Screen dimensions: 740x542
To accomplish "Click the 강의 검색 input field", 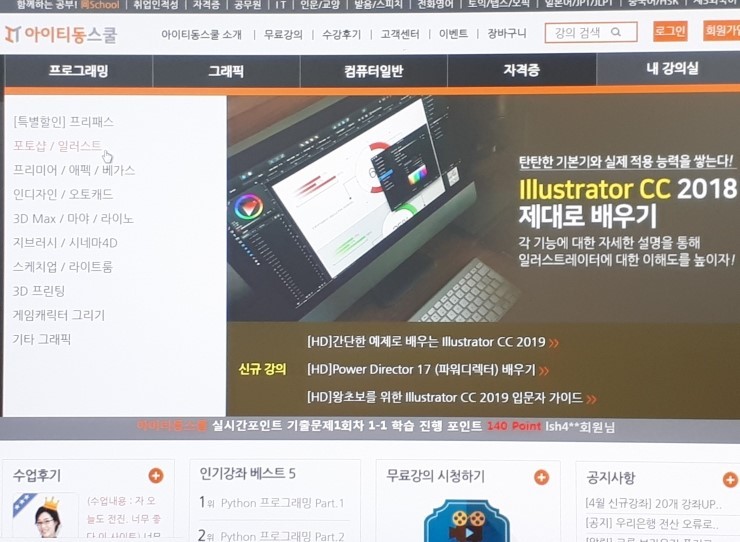I will pos(591,32).
